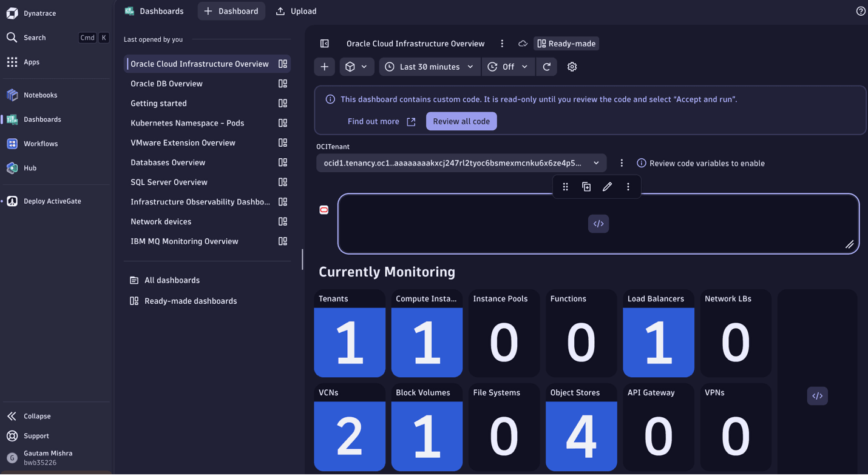The width and height of the screenshot is (868, 476).
Task: Refresh the dashboard
Action: (547, 67)
